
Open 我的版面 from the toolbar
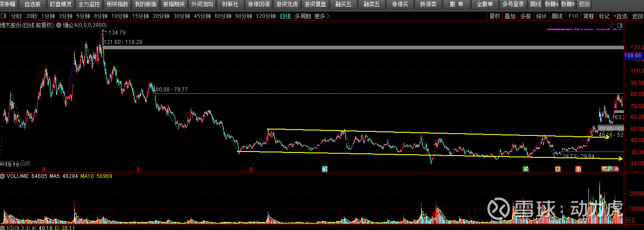[146, 4]
